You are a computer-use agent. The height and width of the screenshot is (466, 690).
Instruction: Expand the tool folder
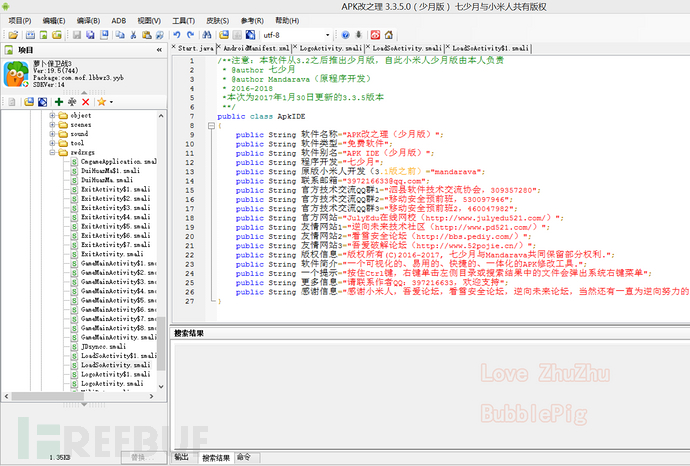(x=52, y=143)
